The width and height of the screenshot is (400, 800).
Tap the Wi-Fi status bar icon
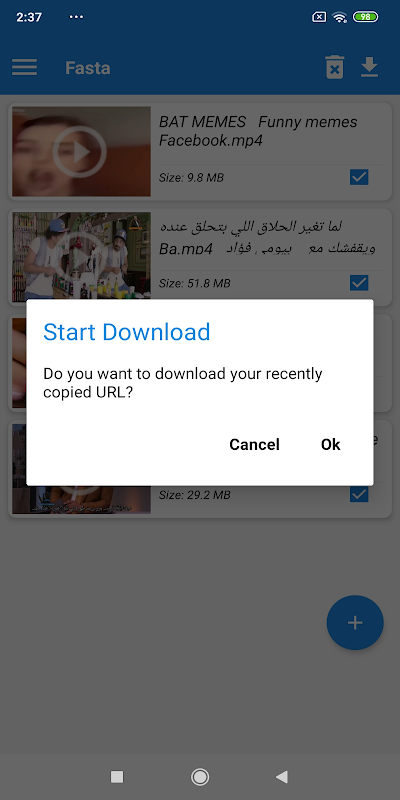(x=339, y=17)
